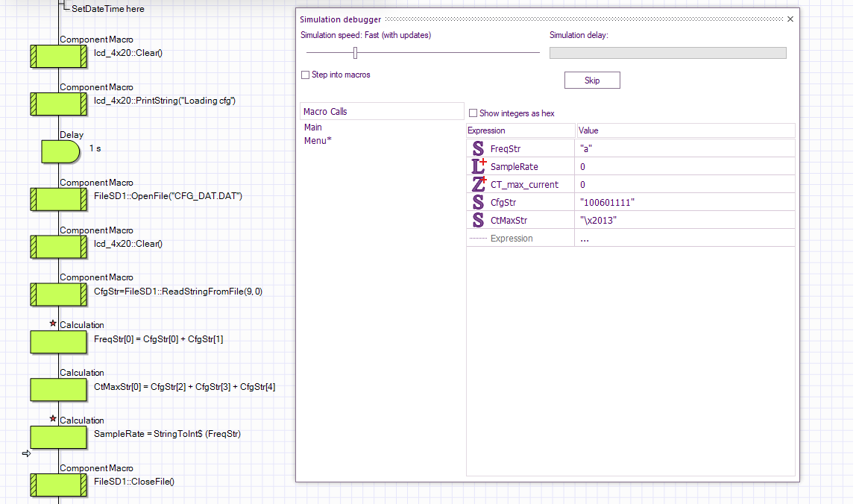
Task: Click the FileSD1::OpenFile("CFG_DAT.DAT") label
Action: pos(168,195)
